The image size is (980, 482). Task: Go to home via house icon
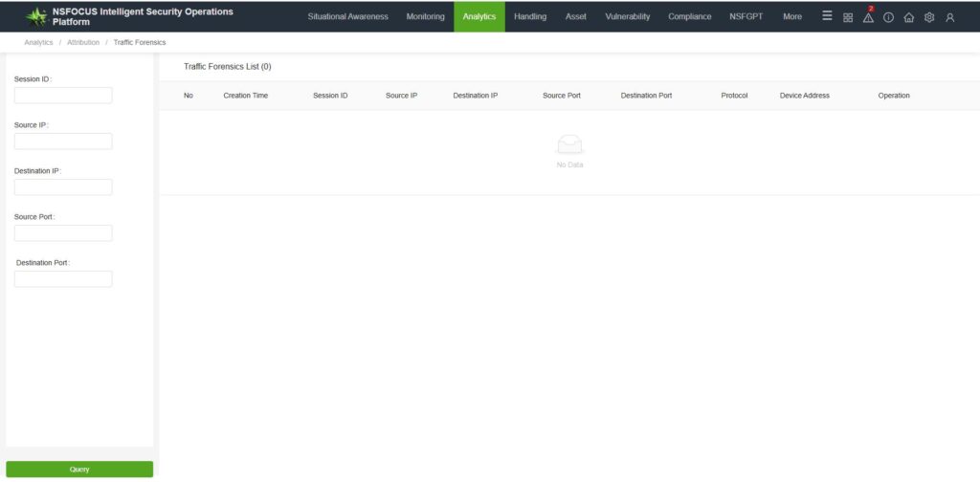[909, 17]
